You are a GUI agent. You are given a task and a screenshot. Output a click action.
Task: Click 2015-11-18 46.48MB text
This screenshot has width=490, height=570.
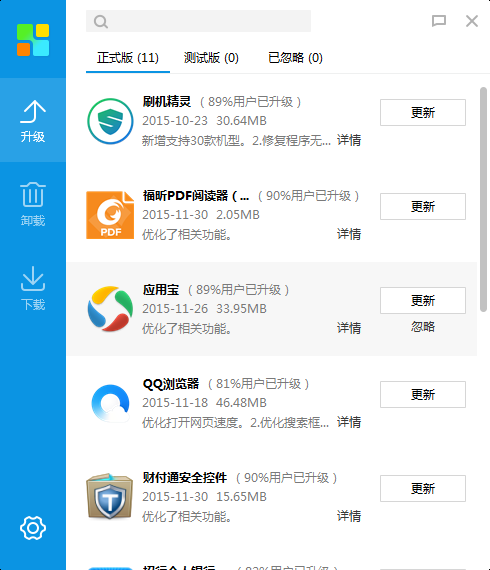click(204, 403)
